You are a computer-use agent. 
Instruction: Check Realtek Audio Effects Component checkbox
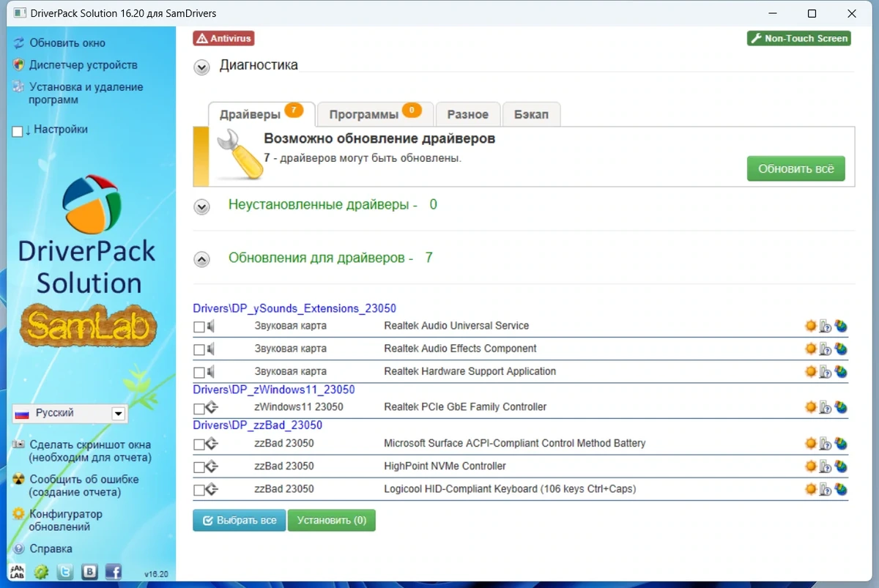(x=199, y=350)
